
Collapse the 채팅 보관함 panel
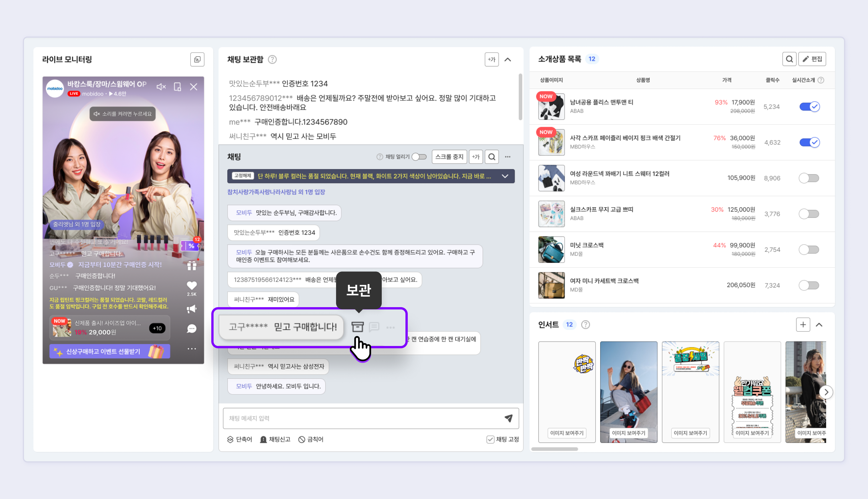click(508, 60)
